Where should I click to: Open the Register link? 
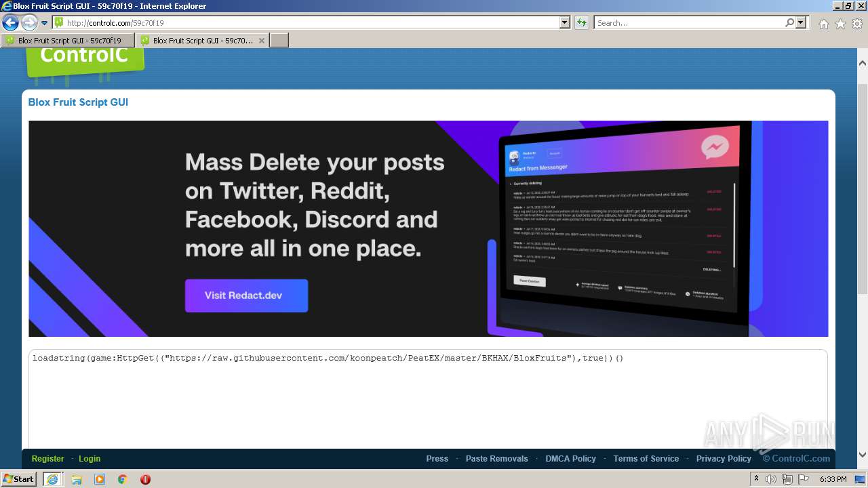48,459
